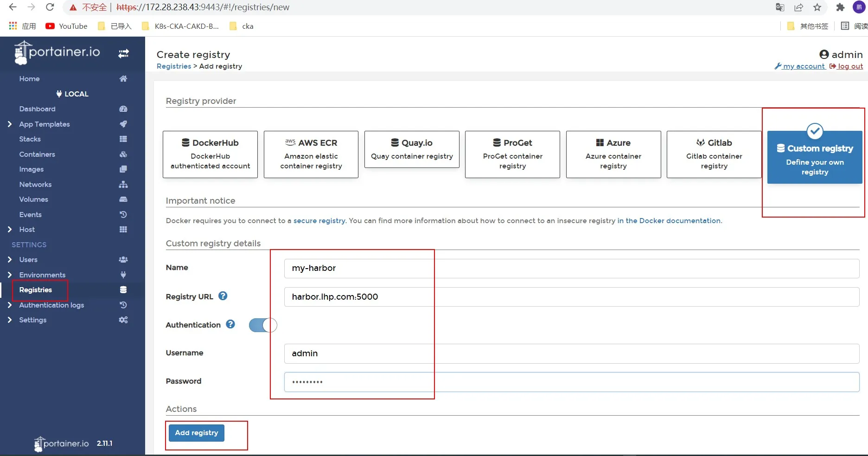Click the Containers cubes icon

[123, 154]
